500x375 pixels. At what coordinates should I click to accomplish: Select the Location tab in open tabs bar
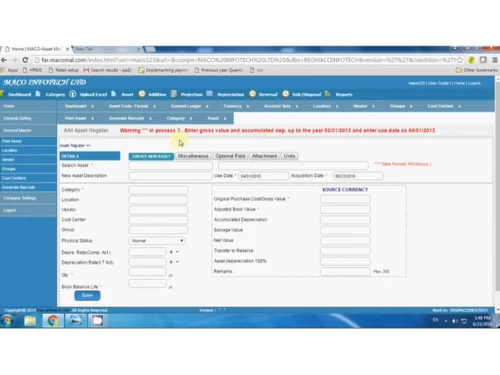pos(322,106)
